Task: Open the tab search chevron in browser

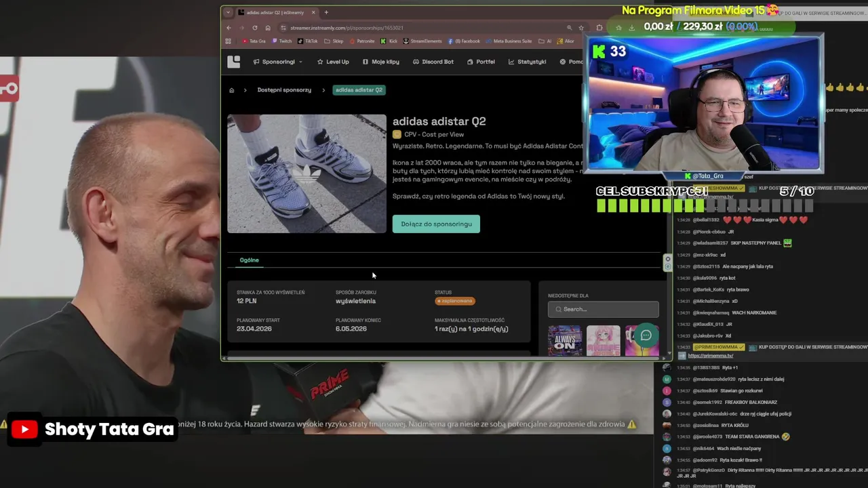Action: pyautogui.click(x=229, y=12)
